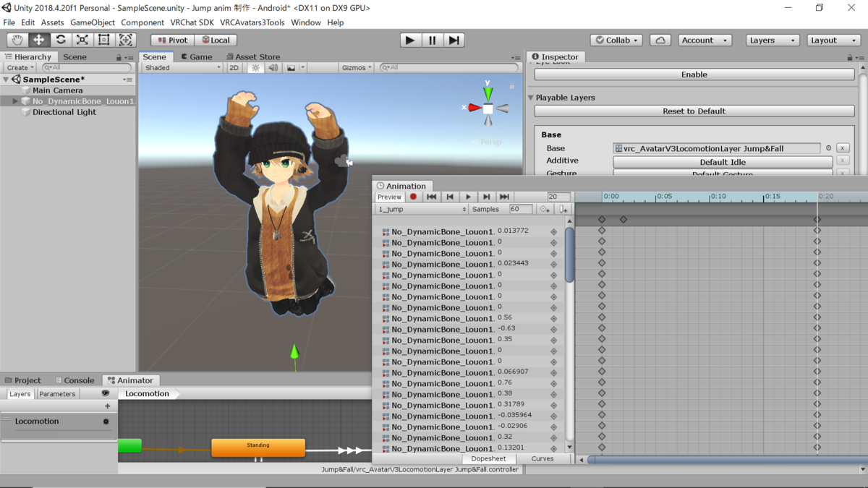Select the Hand tool

coord(17,40)
